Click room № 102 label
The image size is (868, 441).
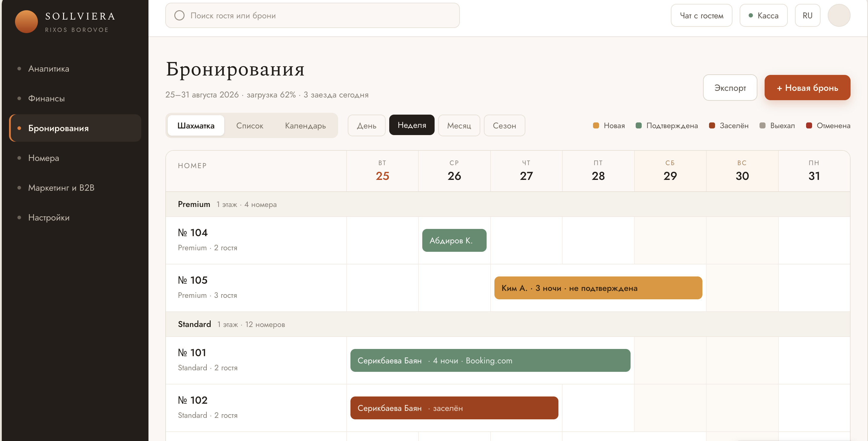pos(193,400)
